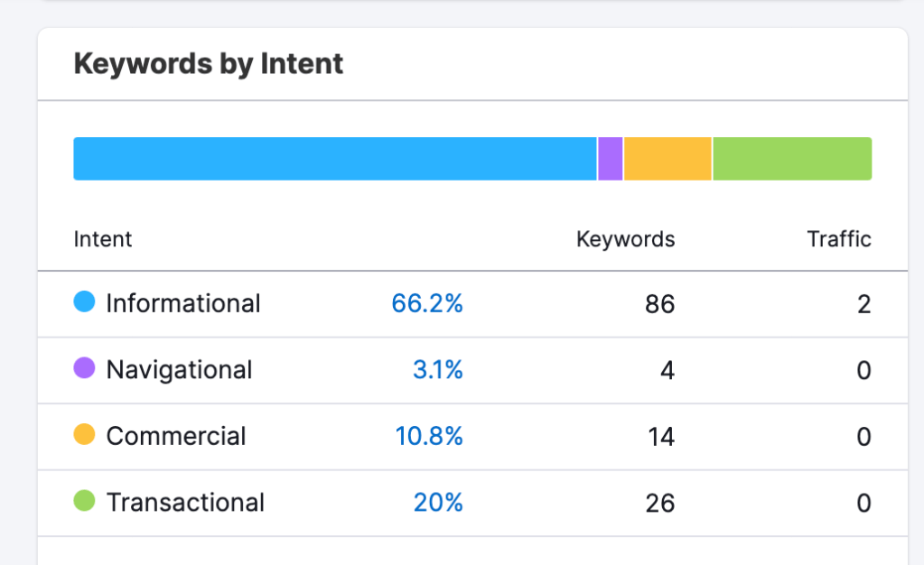
Task: Click the Keywords by Intent title
Action: coord(209,64)
